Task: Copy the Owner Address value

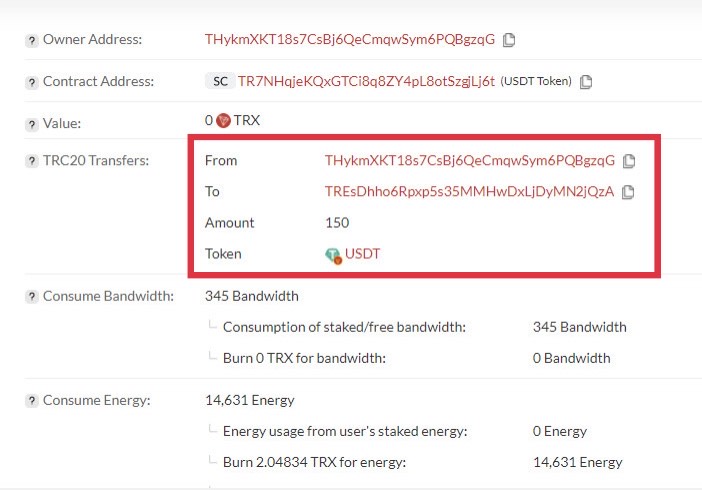Action: point(509,40)
